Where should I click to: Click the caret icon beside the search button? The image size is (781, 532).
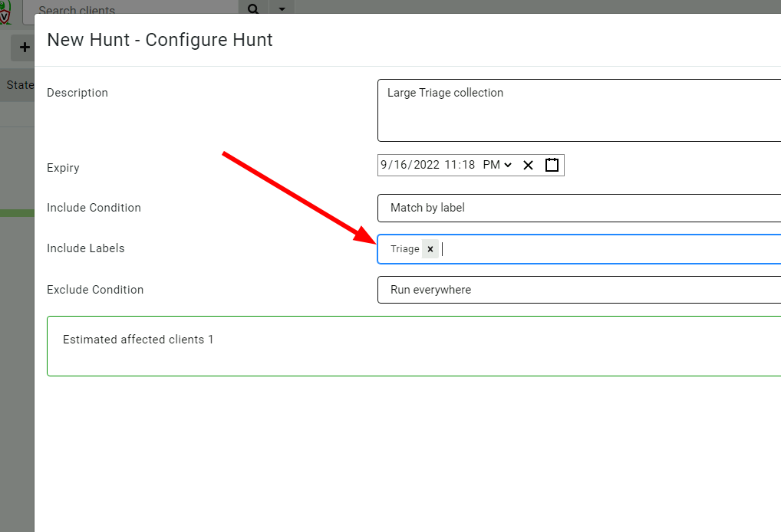click(x=281, y=10)
